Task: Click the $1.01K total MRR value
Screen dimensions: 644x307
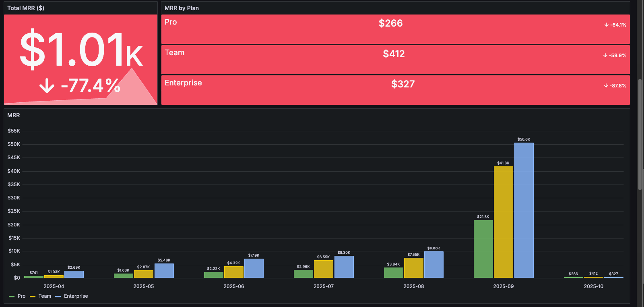Action: (81, 50)
